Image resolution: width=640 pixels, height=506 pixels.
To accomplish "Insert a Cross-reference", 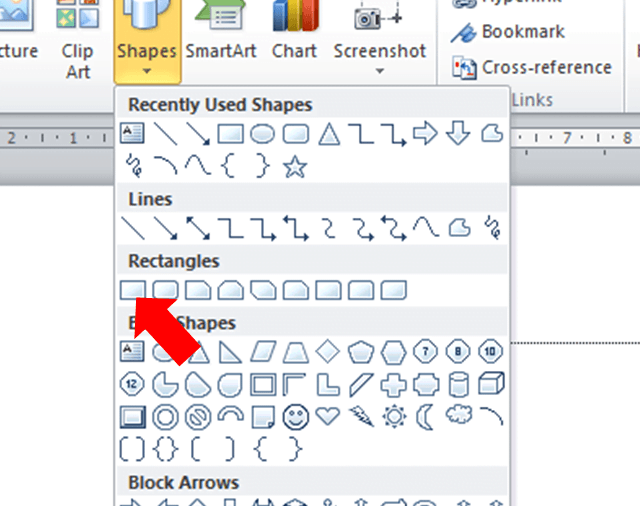I will (534, 67).
